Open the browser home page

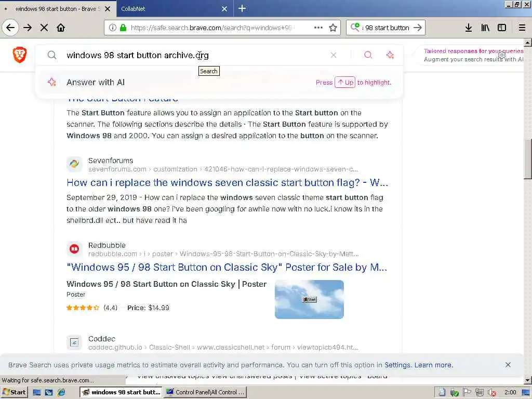[x=61, y=28]
